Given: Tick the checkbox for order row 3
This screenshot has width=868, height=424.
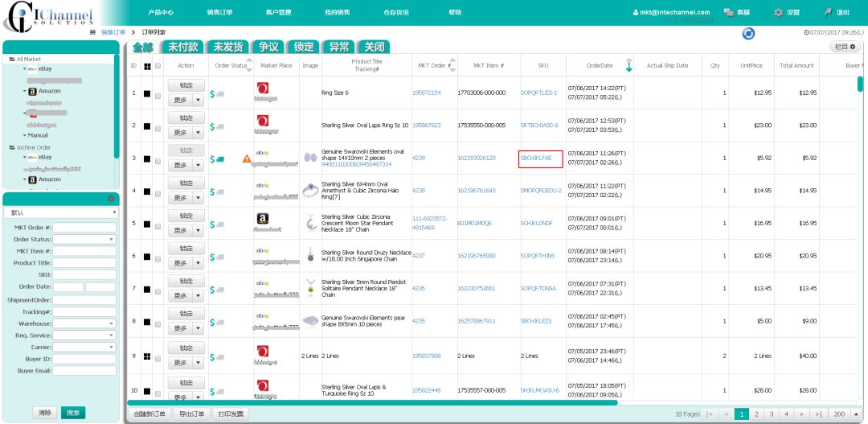Looking at the screenshot, I should (158, 161).
